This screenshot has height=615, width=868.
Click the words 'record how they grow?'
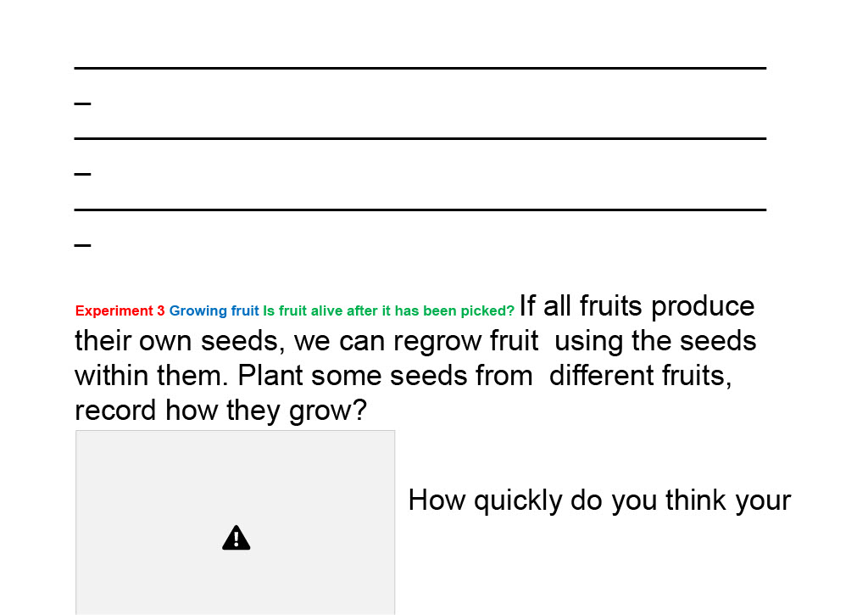tap(221, 411)
